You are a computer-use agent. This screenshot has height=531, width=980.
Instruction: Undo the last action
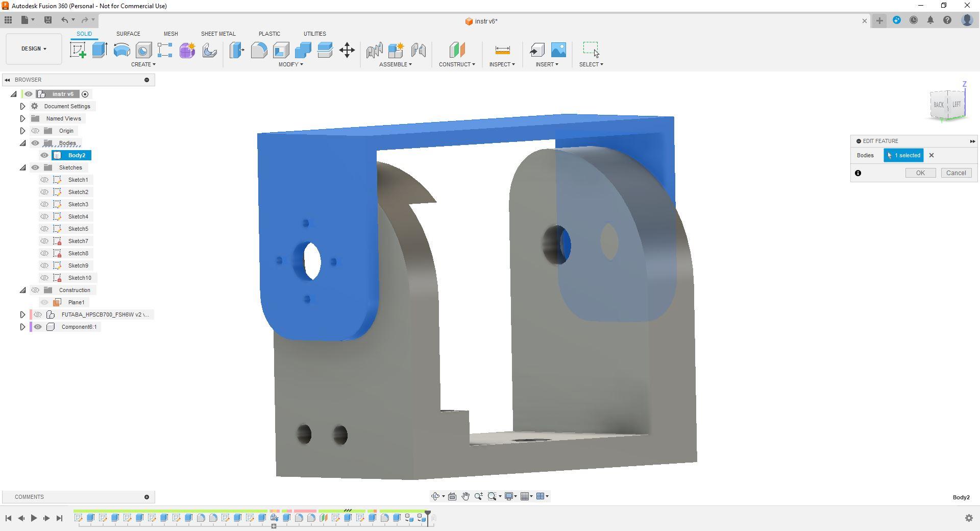coord(64,20)
